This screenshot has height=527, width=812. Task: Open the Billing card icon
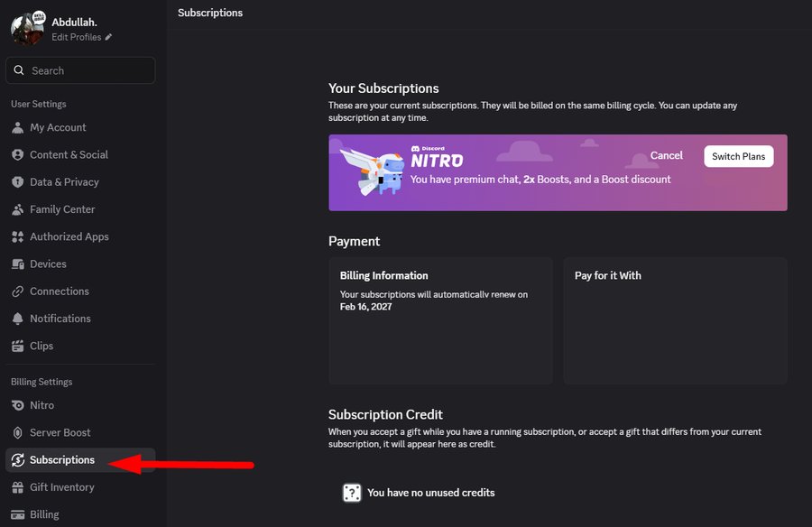tap(18, 514)
